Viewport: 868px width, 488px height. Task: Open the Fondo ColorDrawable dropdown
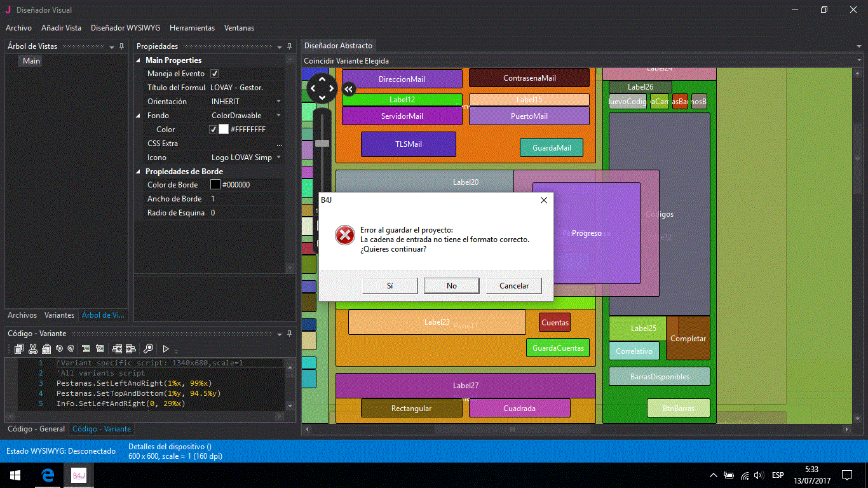[278, 116]
